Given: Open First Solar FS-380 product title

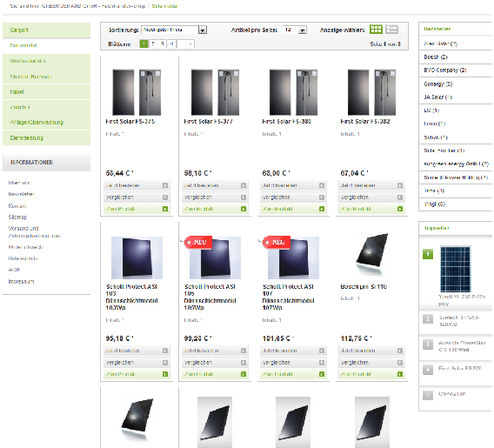Looking at the screenshot, I should 287,121.
